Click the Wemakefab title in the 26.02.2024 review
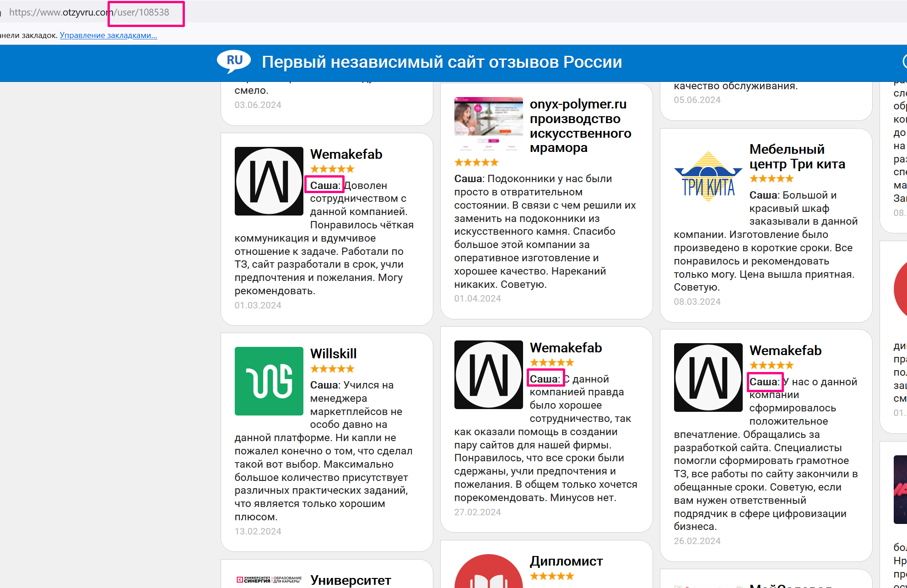The image size is (907, 588). [x=785, y=351]
